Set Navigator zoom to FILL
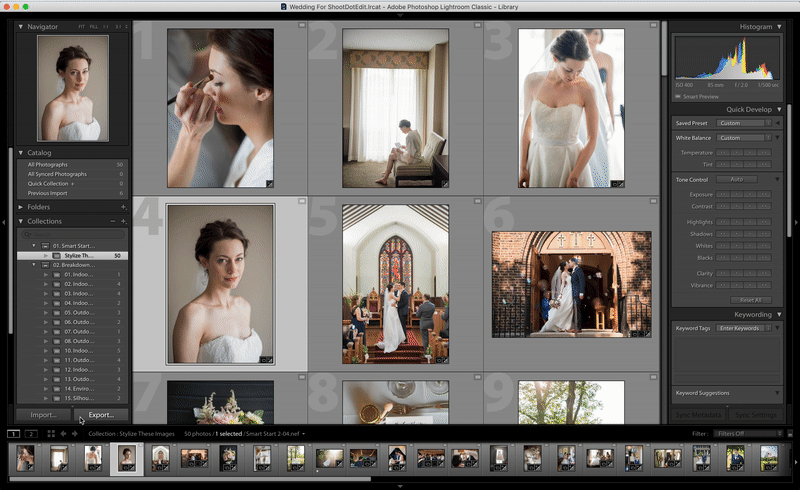 tap(94, 27)
